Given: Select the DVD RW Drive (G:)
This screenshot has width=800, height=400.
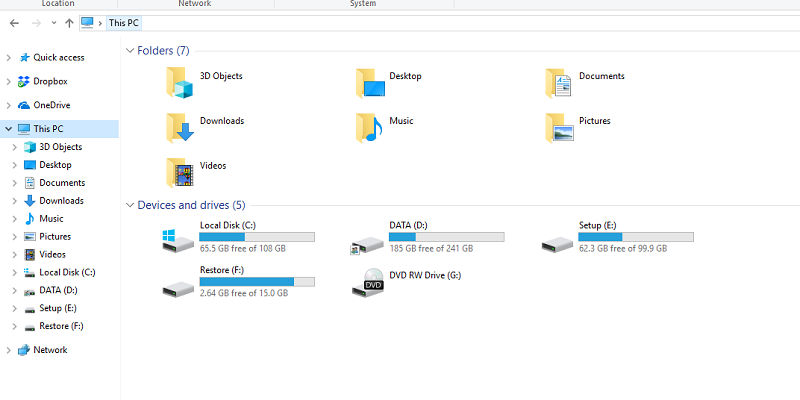Looking at the screenshot, I should tap(369, 284).
